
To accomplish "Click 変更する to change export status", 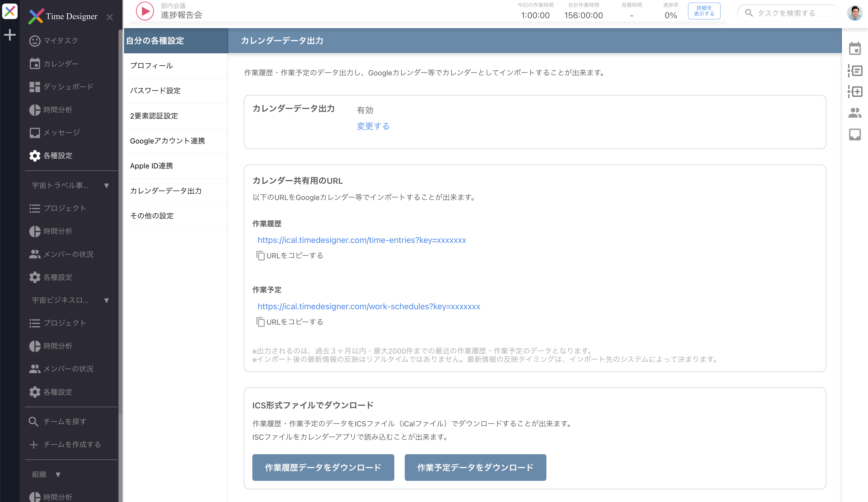I will [373, 126].
